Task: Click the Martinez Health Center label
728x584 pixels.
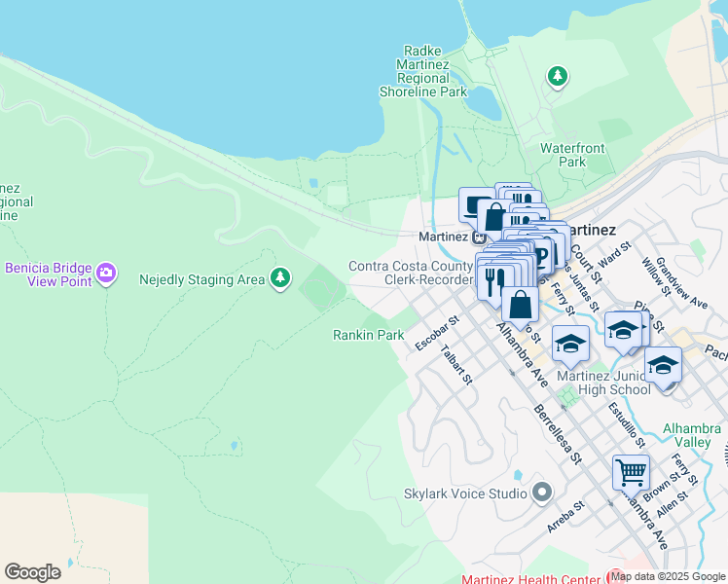Action: pos(531,579)
